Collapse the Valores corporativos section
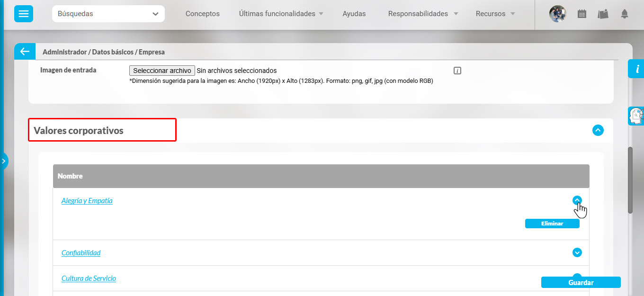 click(598, 130)
